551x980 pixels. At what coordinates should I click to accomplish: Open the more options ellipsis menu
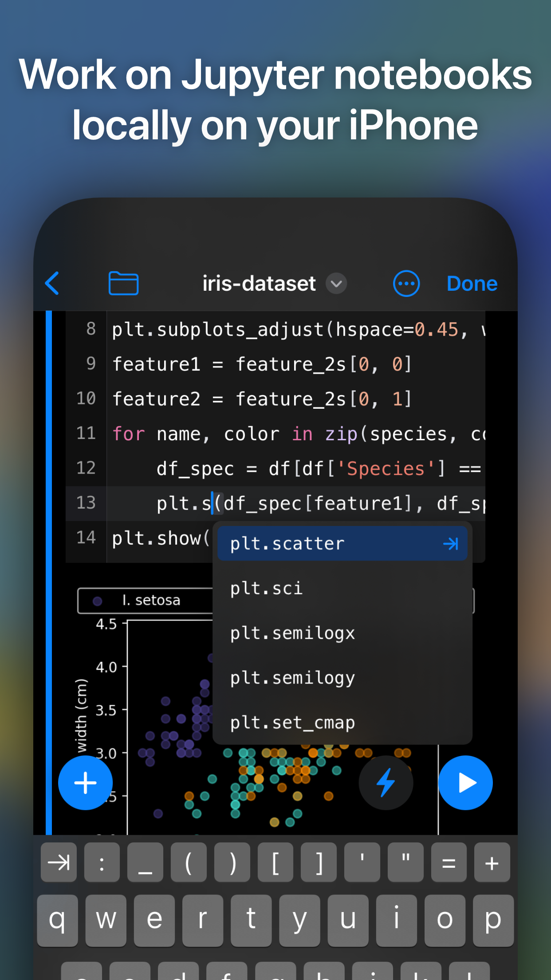pyautogui.click(x=406, y=283)
